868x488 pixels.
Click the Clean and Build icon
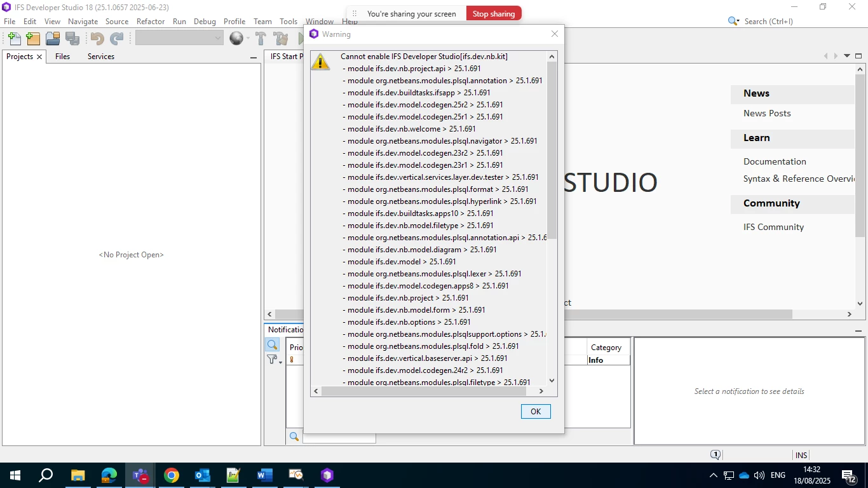(280, 39)
